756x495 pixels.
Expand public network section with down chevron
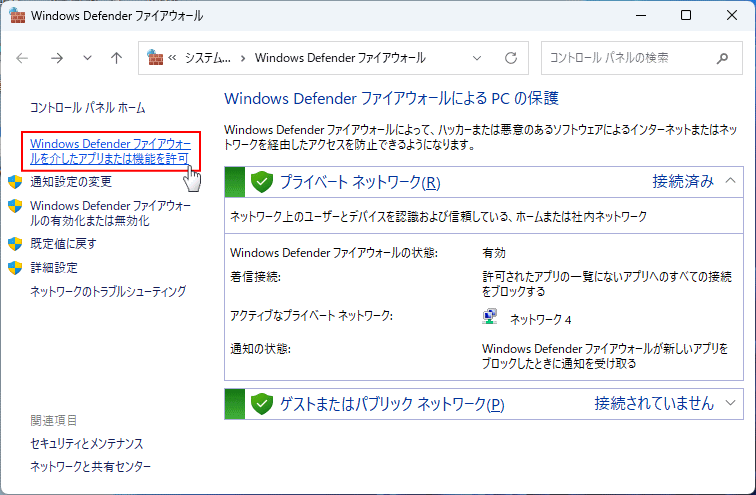730,403
